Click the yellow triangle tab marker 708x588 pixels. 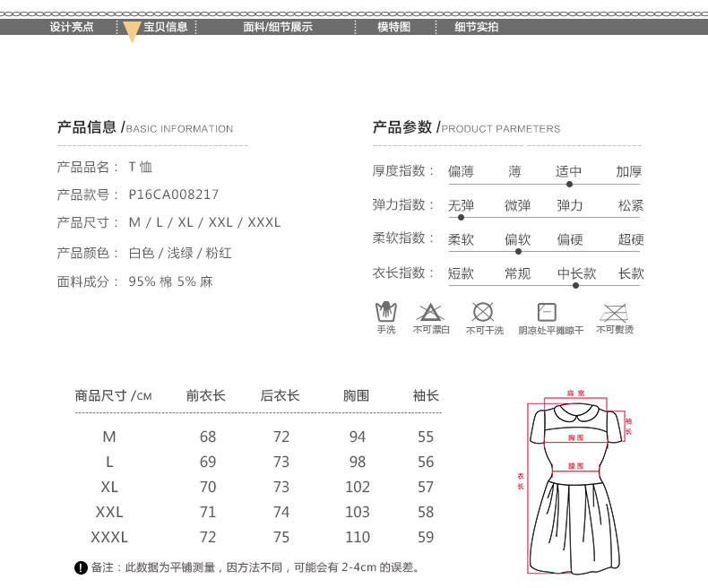[x=132, y=31]
